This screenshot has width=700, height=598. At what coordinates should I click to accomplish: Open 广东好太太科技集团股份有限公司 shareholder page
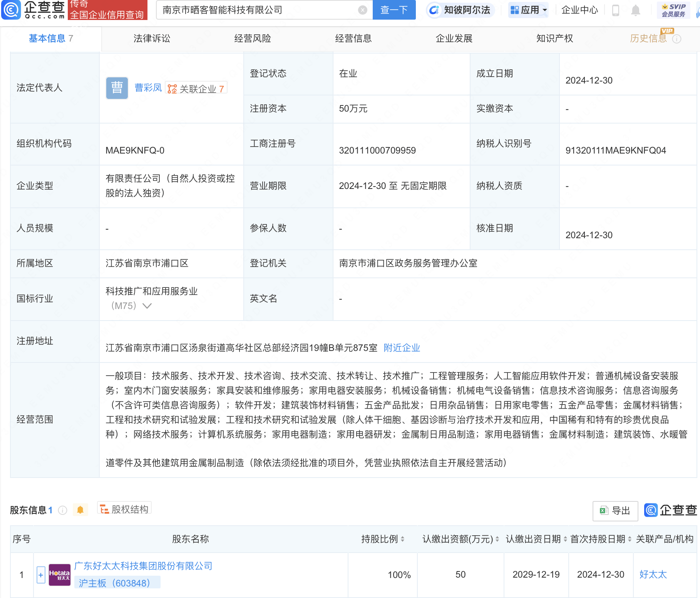(x=143, y=566)
